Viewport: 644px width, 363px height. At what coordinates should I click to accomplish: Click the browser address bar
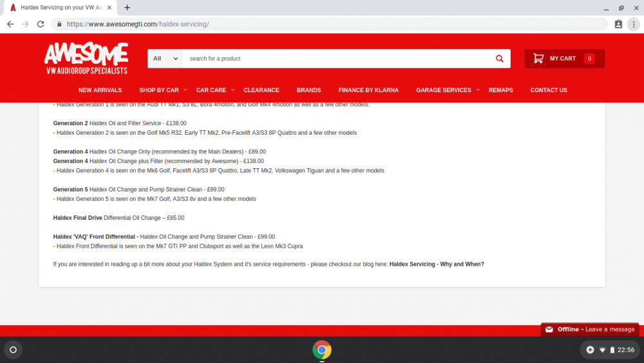click(x=329, y=25)
